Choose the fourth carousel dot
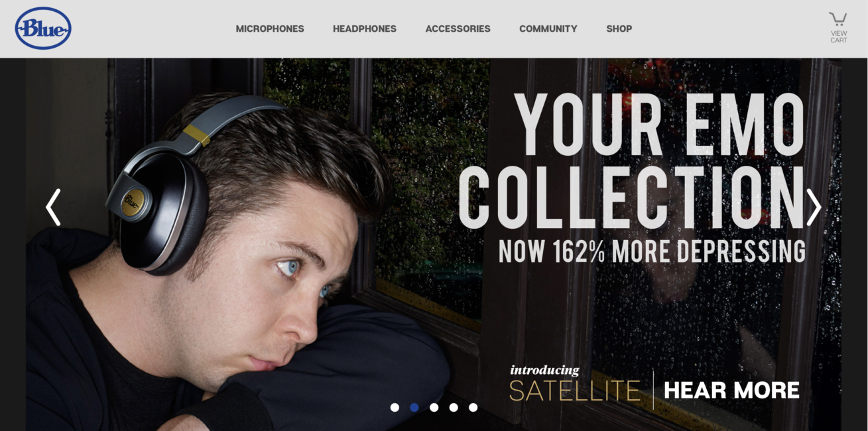Viewport: 868px width, 431px height. click(x=454, y=407)
